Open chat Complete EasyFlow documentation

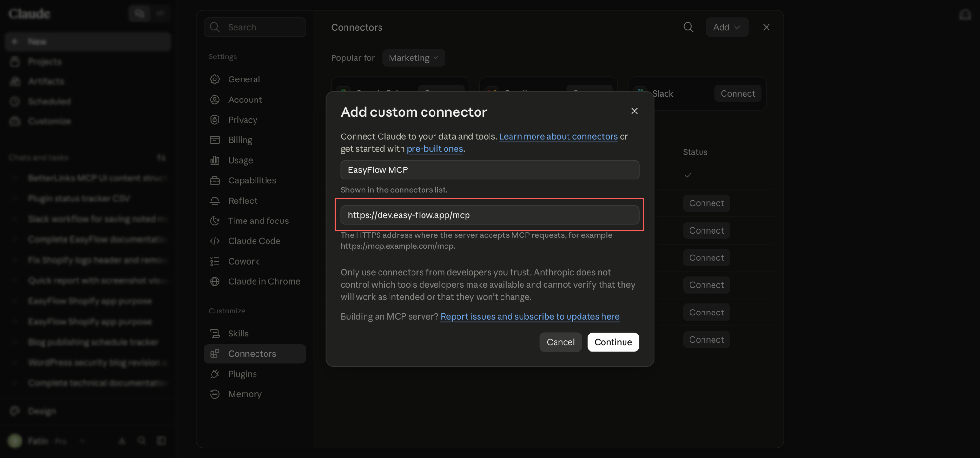88,239
